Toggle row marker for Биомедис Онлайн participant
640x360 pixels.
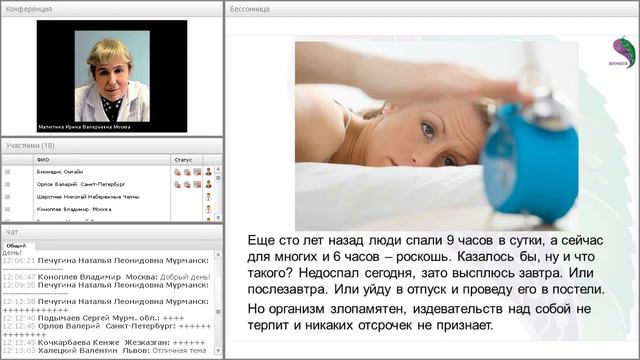7,172
